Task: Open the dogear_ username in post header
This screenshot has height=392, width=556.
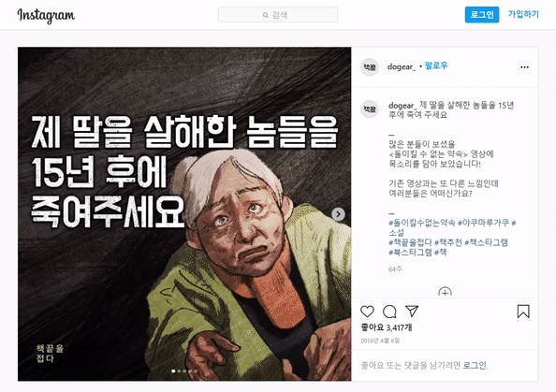Action: [x=402, y=66]
